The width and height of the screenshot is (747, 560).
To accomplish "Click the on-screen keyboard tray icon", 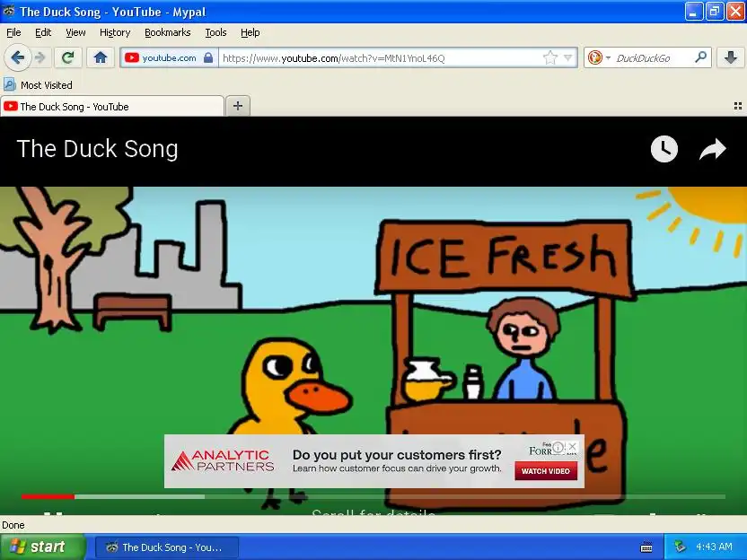I will pos(646,547).
